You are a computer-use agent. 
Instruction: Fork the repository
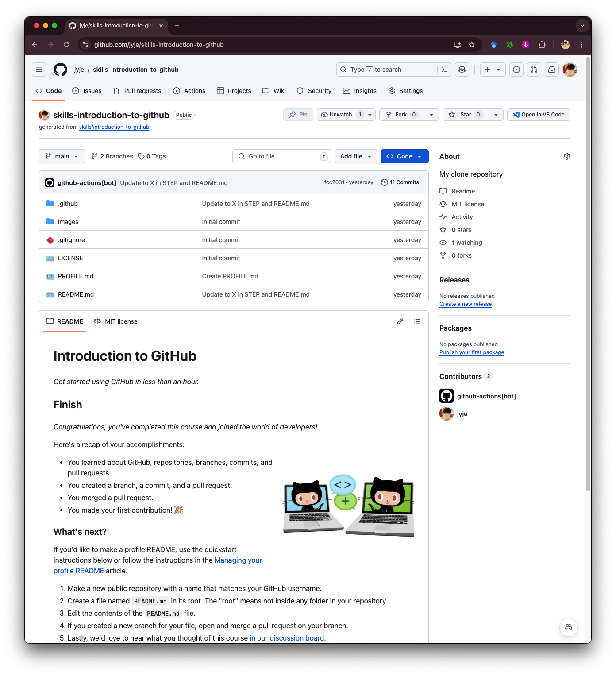[401, 115]
